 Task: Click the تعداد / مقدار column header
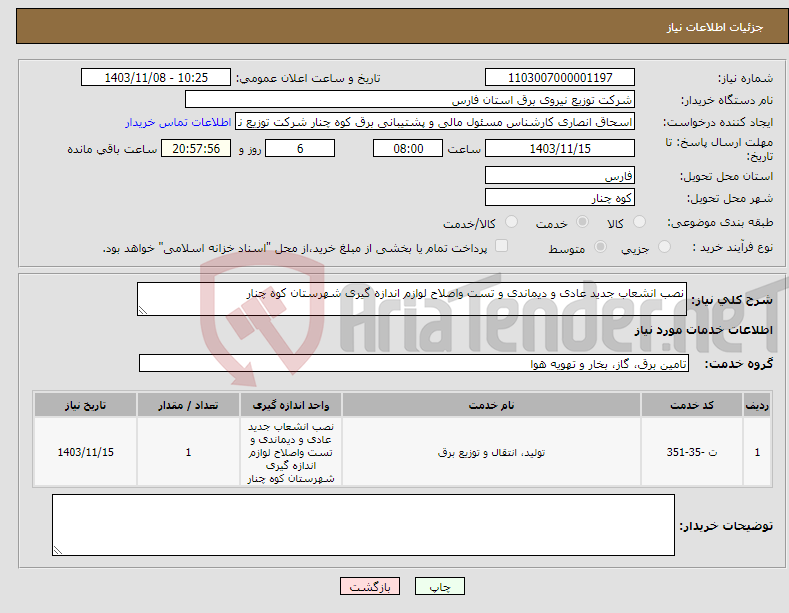pyautogui.click(x=188, y=405)
